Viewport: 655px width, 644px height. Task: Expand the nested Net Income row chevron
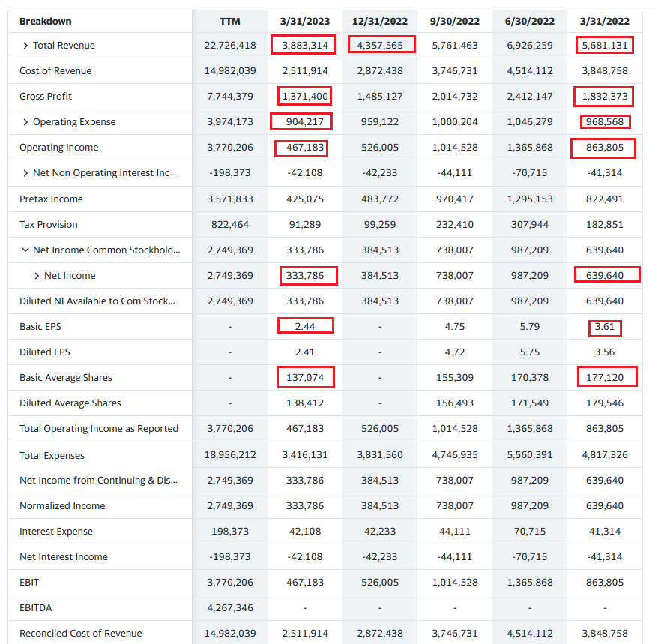37,276
